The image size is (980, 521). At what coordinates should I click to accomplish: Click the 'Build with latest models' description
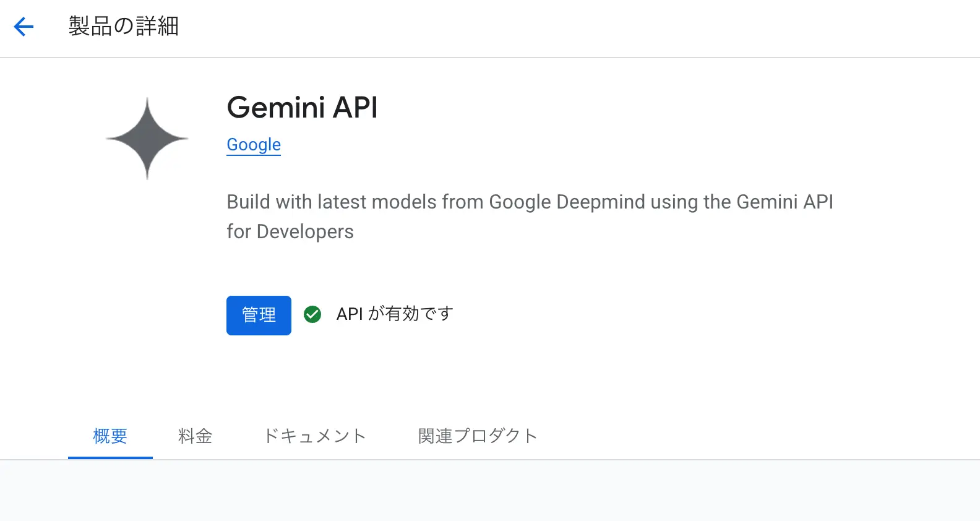(530, 217)
